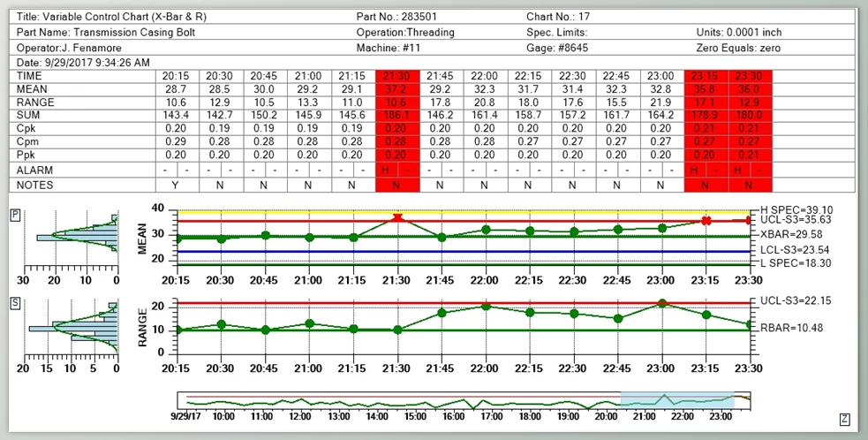Click the H alarm cell for 21:30
Viewport: 868px width, 440px height.
[386, 169]
